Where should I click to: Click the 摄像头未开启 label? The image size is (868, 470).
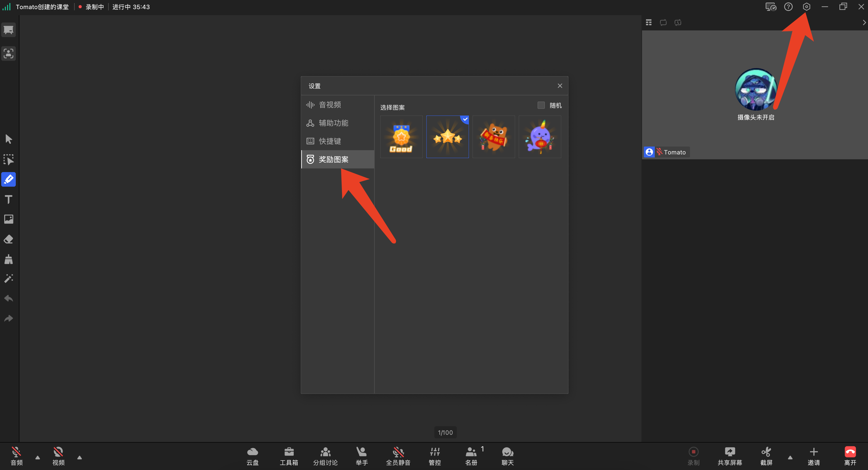pyautogui.click(x=756, y=117)
